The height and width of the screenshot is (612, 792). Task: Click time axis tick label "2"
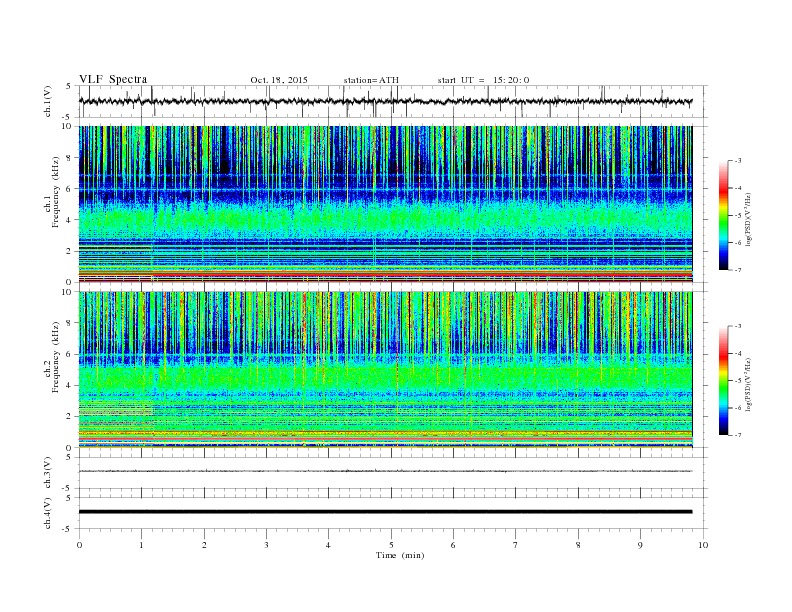click(x=204, y=545)
